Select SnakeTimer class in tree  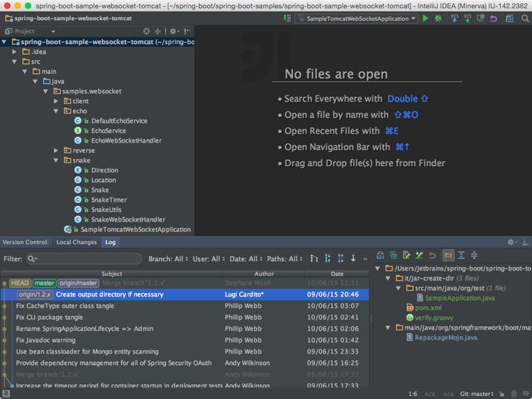(x=109, y=200)
